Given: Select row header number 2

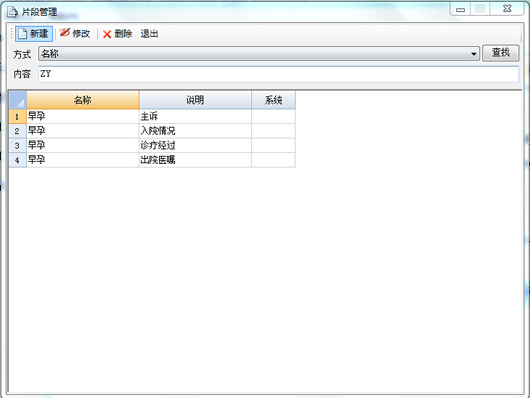Looking at the screenshot, I should [18, 131].
